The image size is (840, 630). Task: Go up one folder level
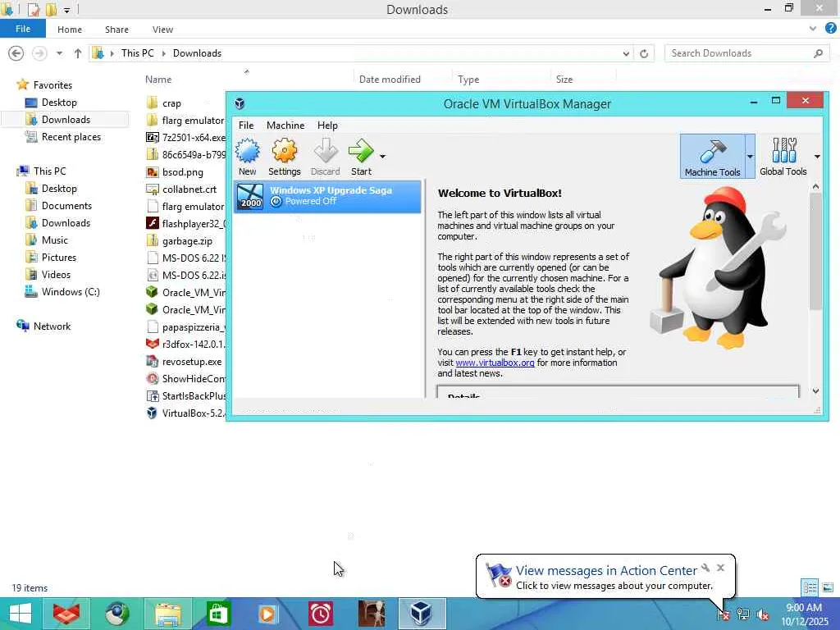pos(78,53)
